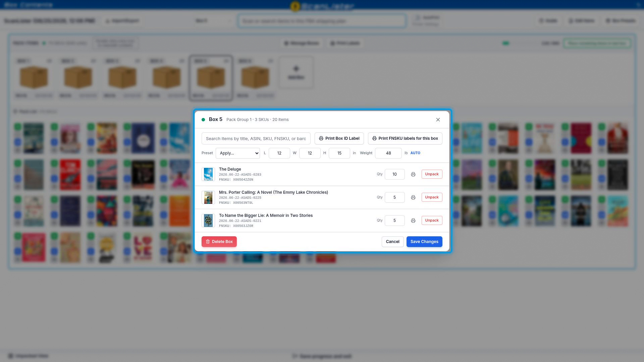Click the box length L field
This screenshot has height=362, width=644.
point(279,153)
